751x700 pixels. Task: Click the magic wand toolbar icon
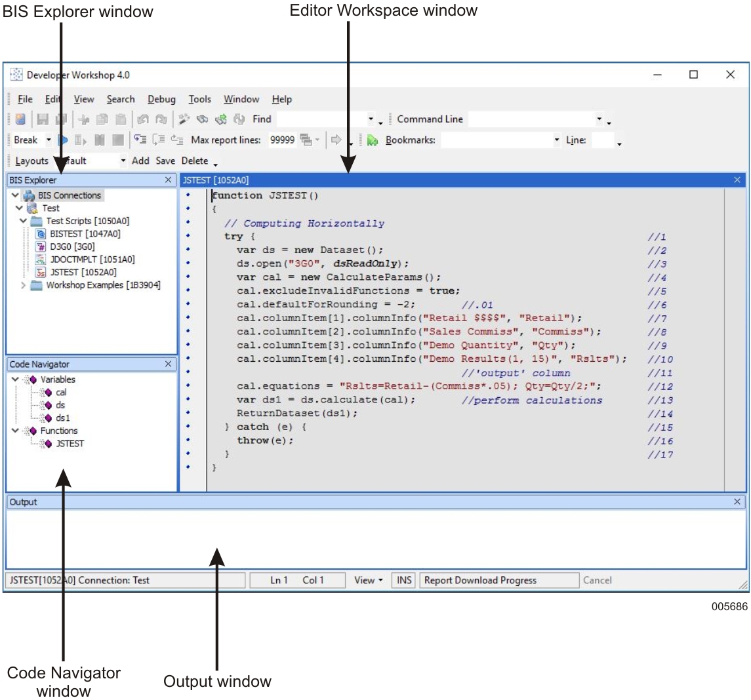pyautogui.click(x=184, y=119)
